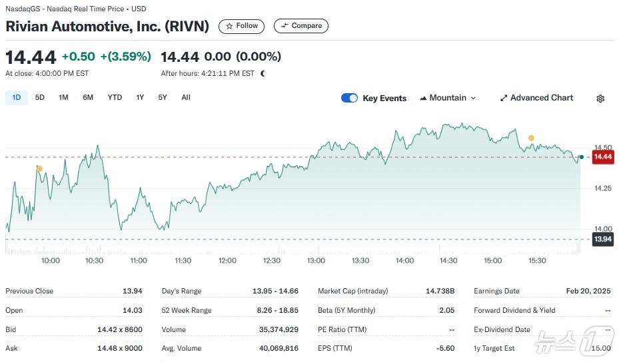Click the 14.44 current price label on chart
The height and width of the screenshot is (364, 621).
(x=602, y=157)
